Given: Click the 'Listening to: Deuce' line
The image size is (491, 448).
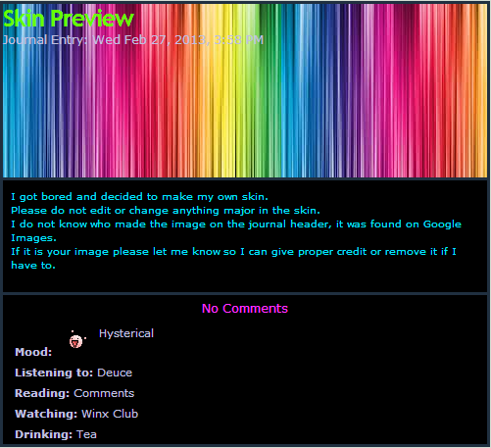Looking at the screenshot, I should [74, 373].
